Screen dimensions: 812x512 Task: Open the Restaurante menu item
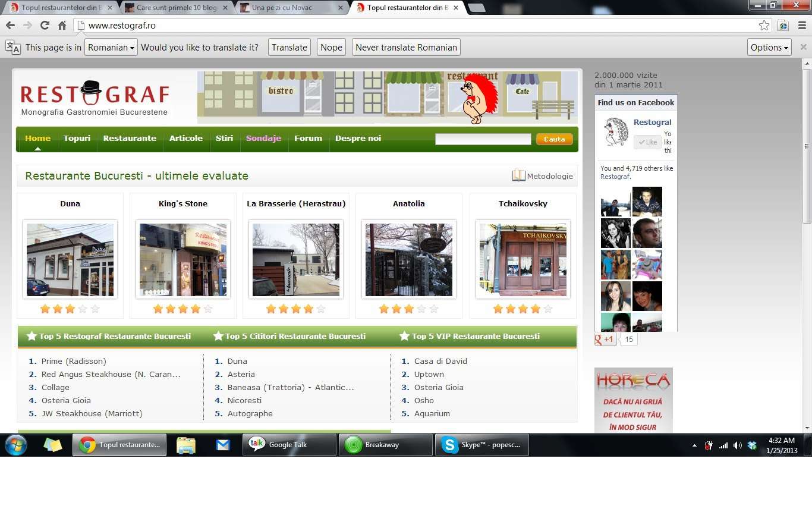(x=130, y=138)
